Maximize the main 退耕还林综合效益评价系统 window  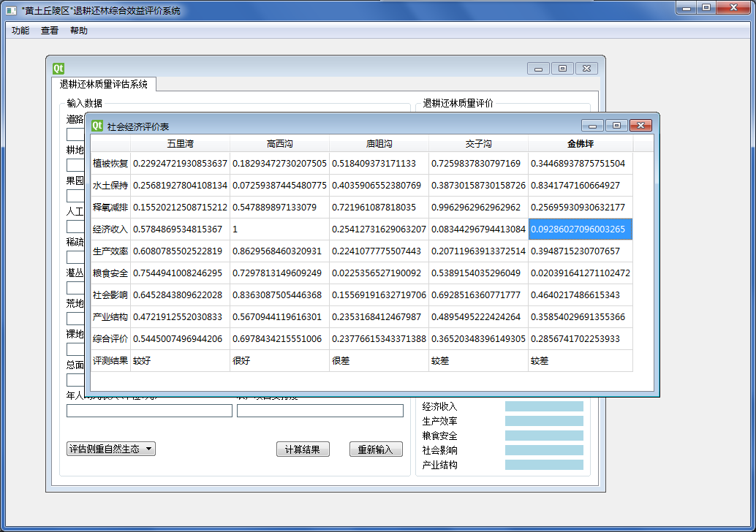click(x=706, y=7)
